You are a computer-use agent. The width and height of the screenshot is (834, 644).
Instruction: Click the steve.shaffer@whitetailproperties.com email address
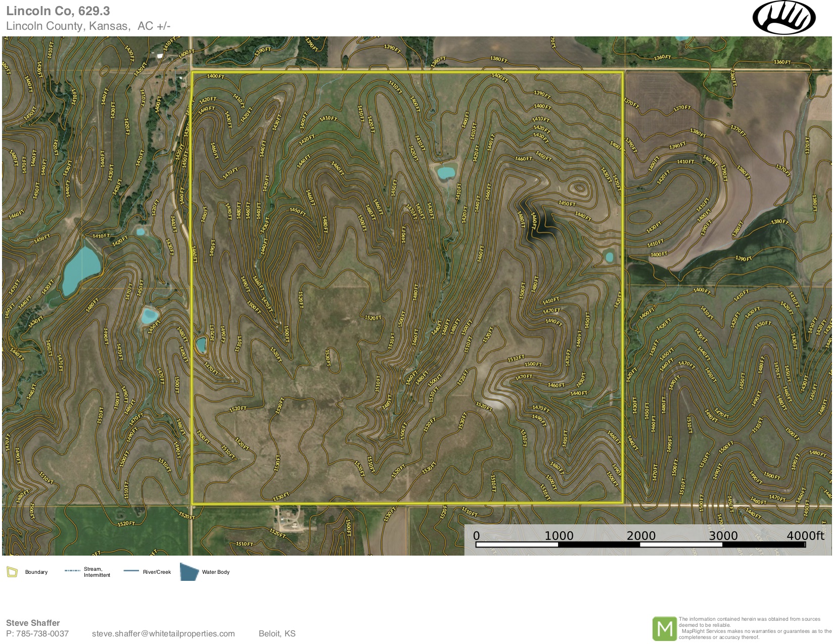pos(163,633)
